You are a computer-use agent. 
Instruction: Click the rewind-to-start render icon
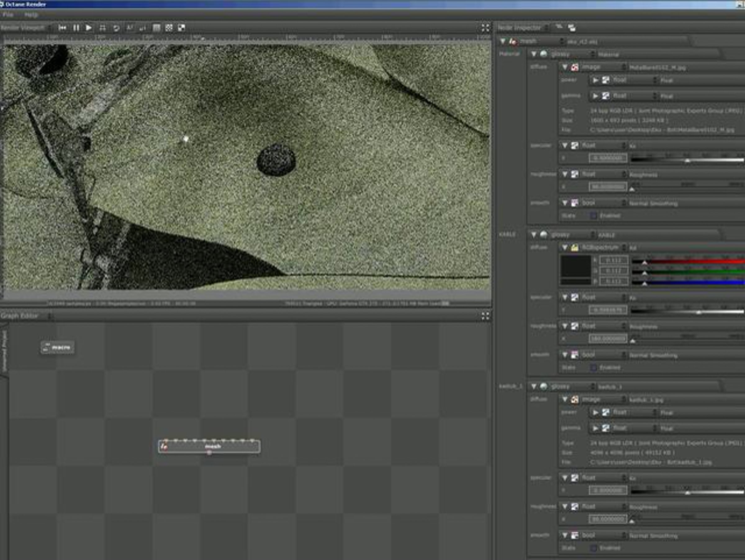pyautogui.click(x=62, y=28)
